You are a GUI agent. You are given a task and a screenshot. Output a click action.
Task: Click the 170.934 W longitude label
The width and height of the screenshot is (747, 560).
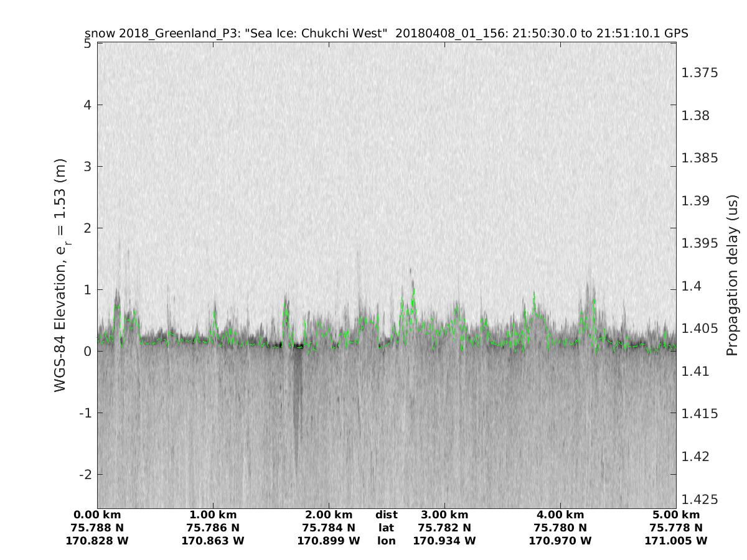click(x=444, y=541)
